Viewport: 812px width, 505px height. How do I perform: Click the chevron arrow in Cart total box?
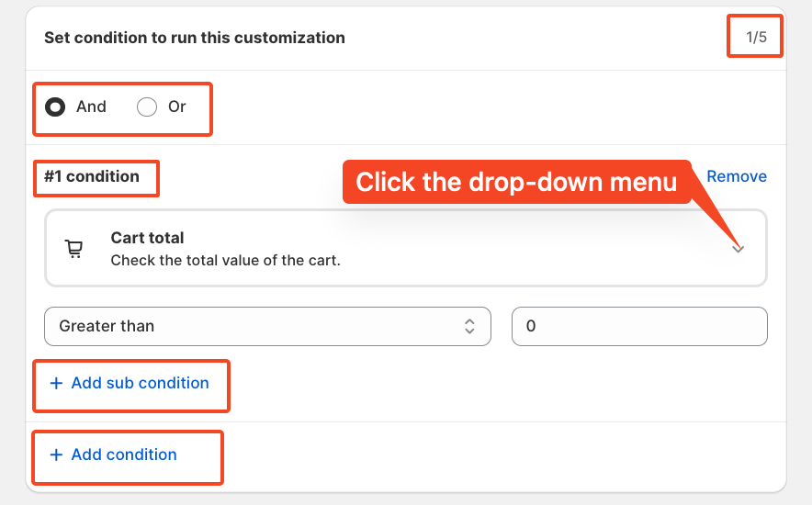[x=739, y=249]
